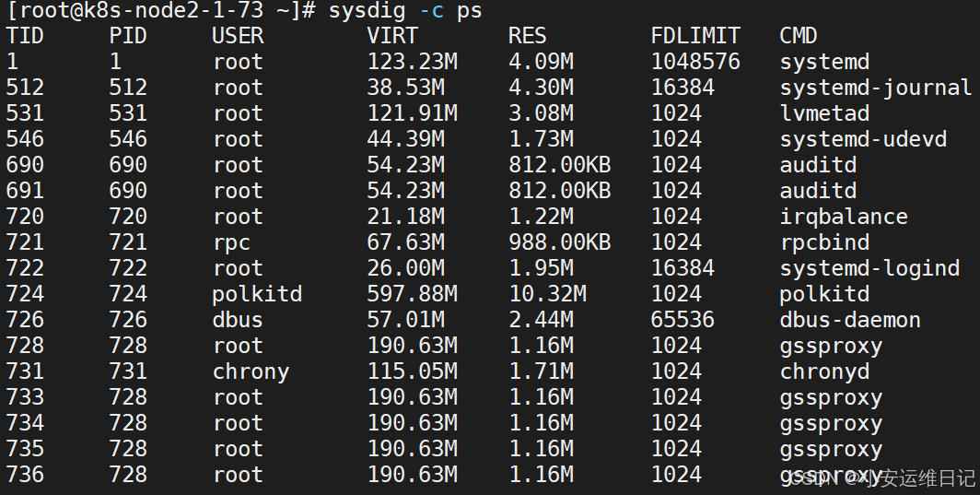The image size is (980, 495).
Task: Click the FDLIMIT value 65536
Action: [682, 320]
